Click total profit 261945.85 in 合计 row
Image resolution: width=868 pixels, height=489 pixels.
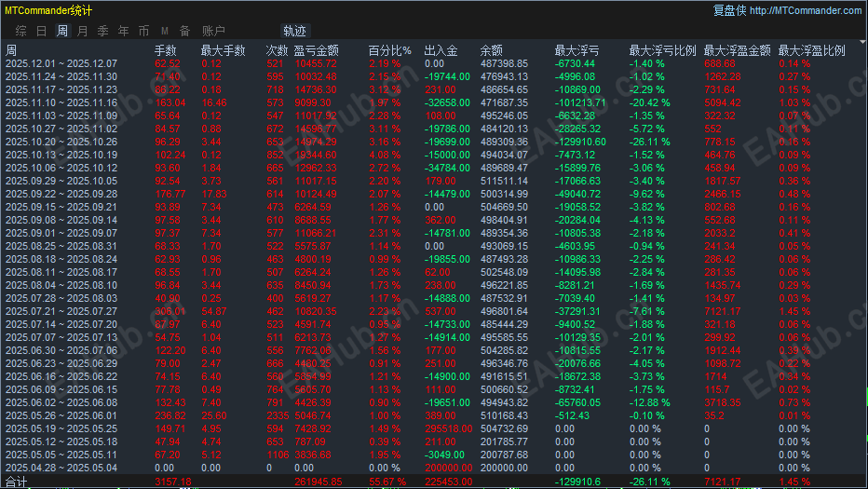(x=319, y=482)
